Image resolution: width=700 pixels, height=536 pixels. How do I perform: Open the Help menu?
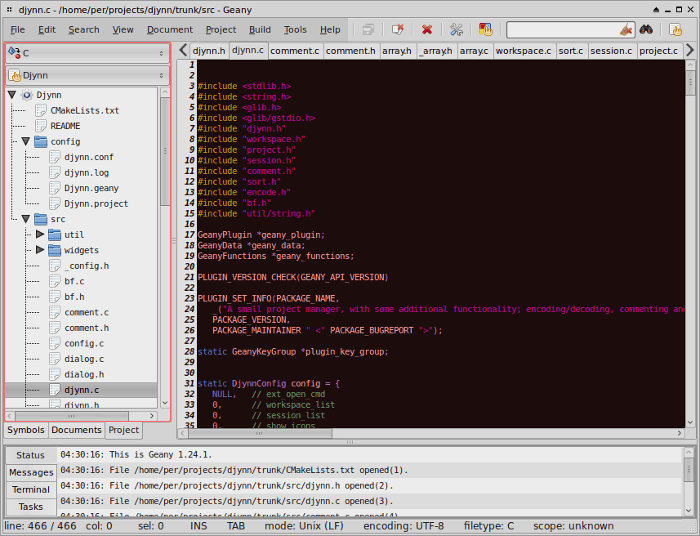(330, 30)
